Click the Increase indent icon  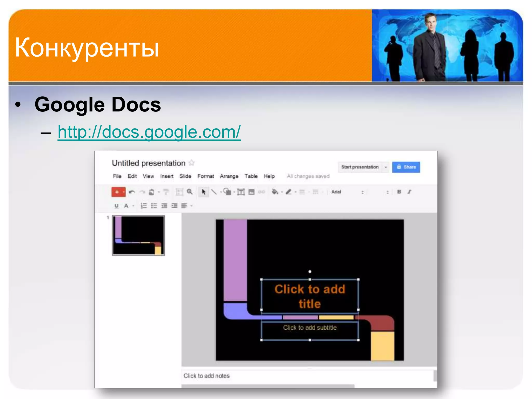[175, 206]
